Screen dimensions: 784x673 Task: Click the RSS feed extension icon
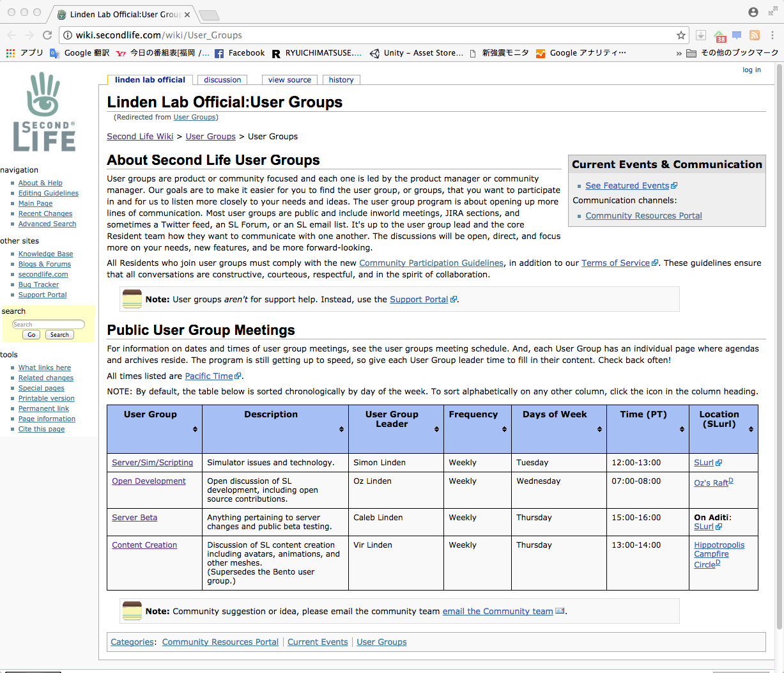pyautogui.click(x=755, y=35)
